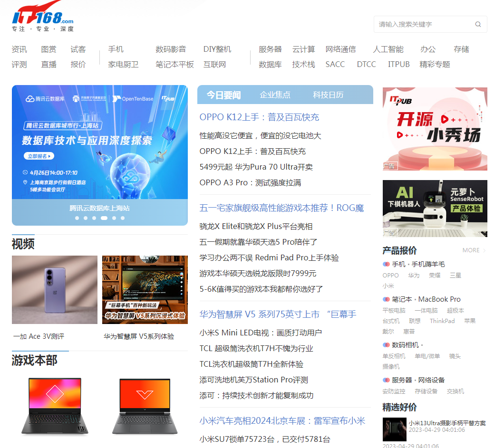Click the IT168.com logo
Screen dimensions: 504x448
click(43, 17)
